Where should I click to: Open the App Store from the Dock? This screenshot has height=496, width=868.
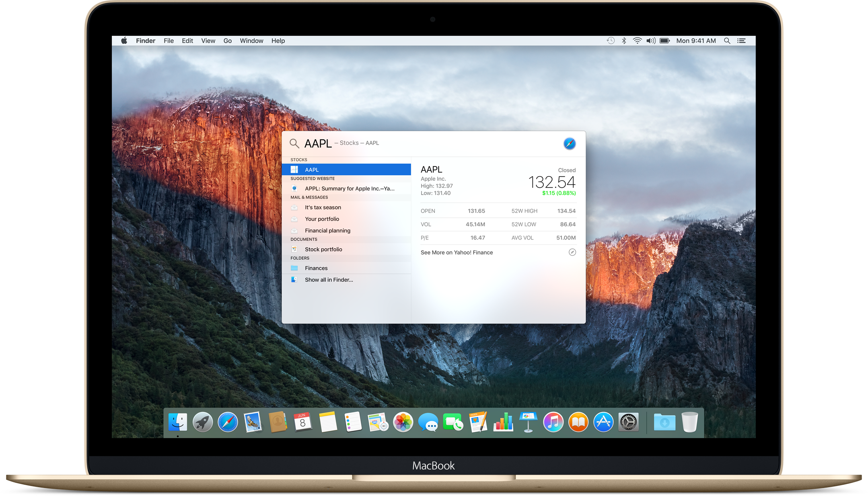click(603, 422)
